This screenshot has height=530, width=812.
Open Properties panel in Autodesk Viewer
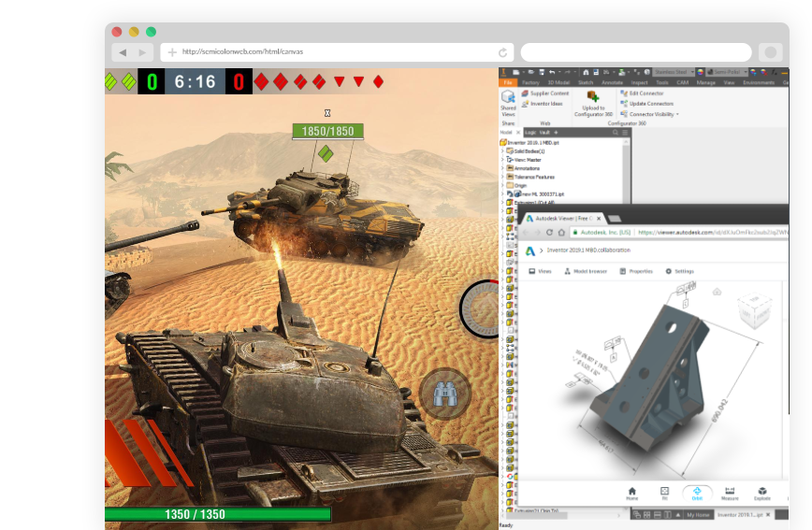pyautogui.click(x=636, y=271)
